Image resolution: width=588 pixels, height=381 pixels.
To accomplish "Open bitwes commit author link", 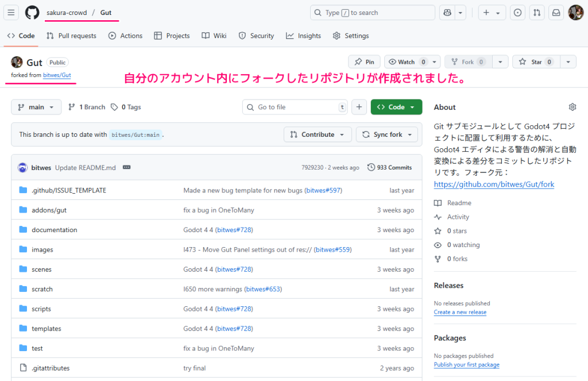I will tap(41, 168).
